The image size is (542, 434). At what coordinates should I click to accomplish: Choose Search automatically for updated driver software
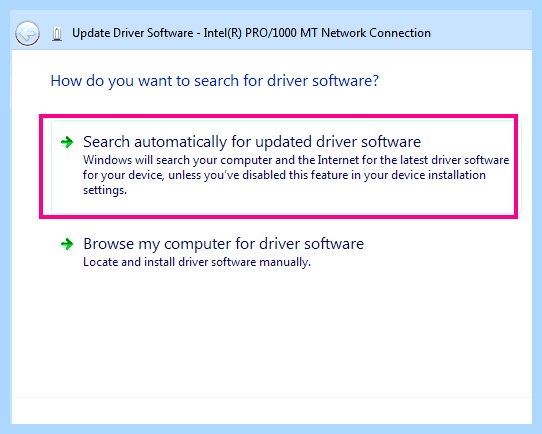(252, 142)
